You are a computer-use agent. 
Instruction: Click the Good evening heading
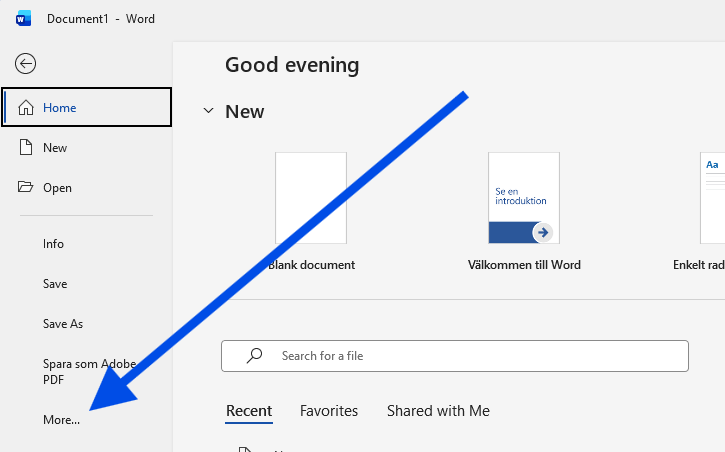[x=292, y=65]
